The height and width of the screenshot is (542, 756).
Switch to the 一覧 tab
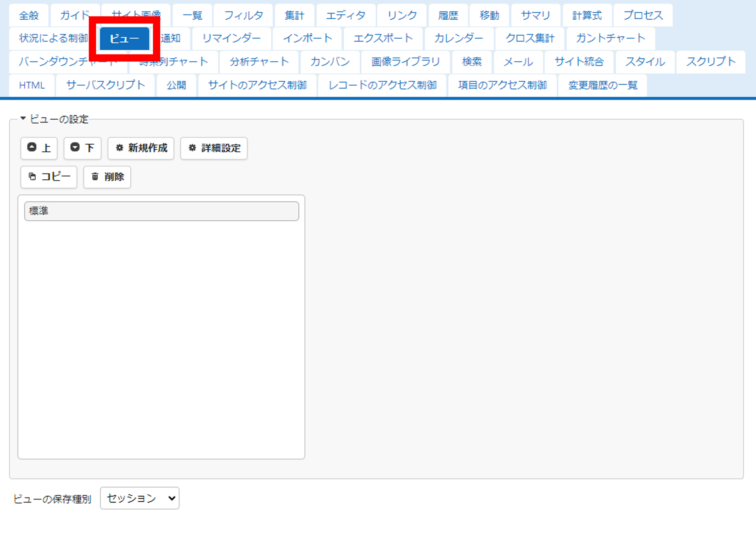pos(193,15)
